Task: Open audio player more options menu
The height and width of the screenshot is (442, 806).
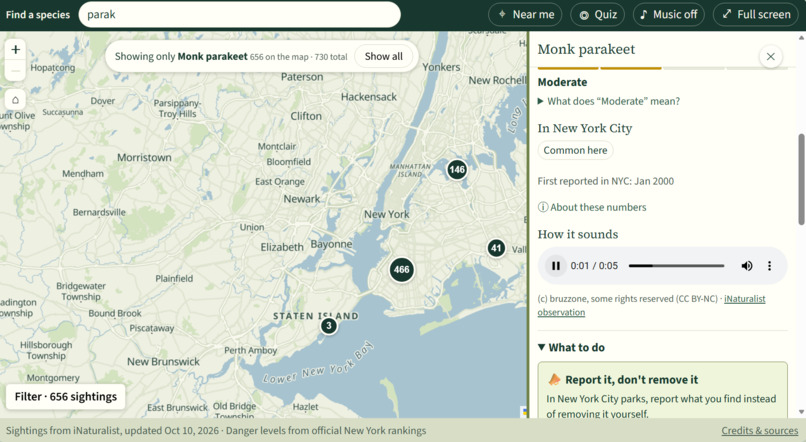Action: (x=770, y=266)
